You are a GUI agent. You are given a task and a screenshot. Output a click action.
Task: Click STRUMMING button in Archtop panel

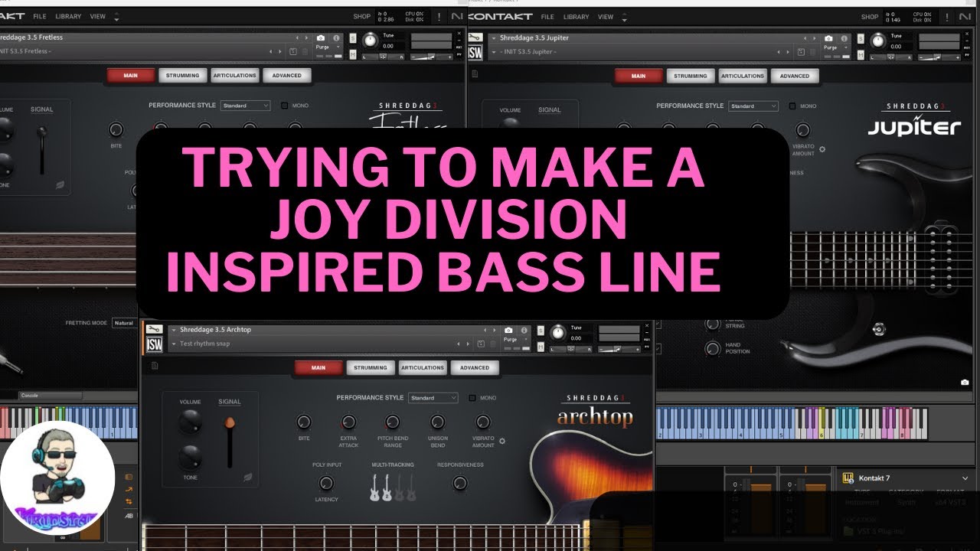tap(371, 367)
